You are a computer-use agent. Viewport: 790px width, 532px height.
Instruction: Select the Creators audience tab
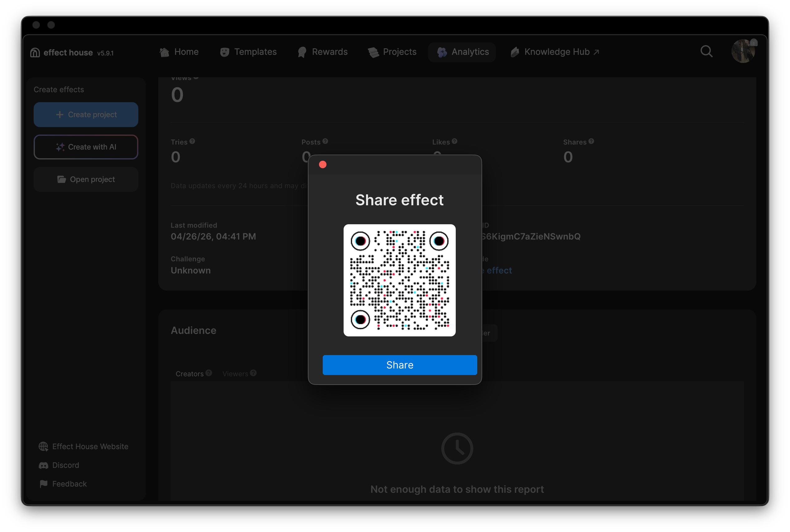(x=190, y=373)
